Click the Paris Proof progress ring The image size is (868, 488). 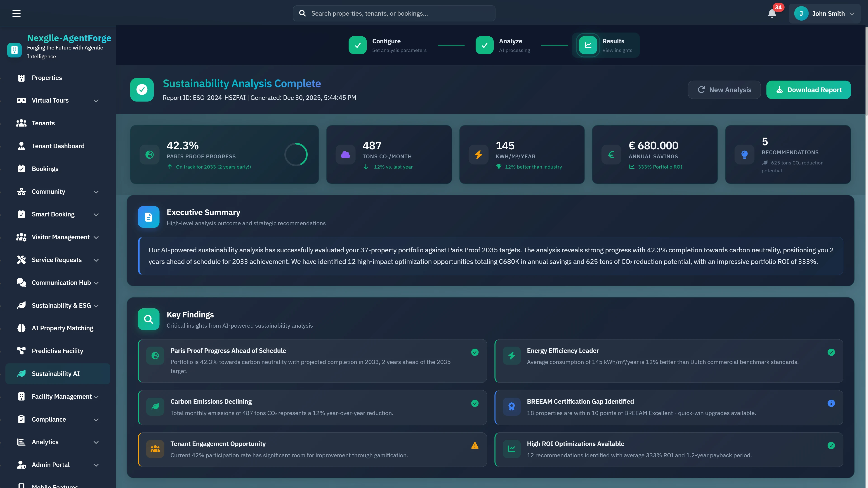tap(296, 154)
